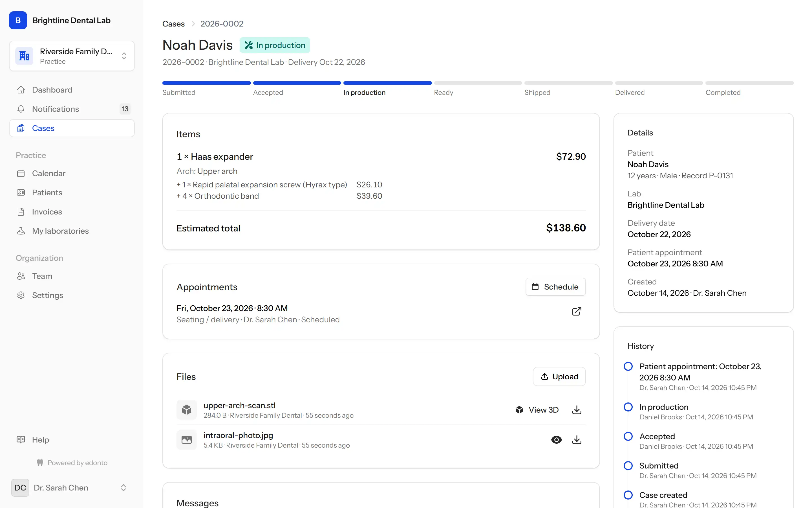Click the Upload files button
Viewport: 812px width, 508px height.
(559, 376)
